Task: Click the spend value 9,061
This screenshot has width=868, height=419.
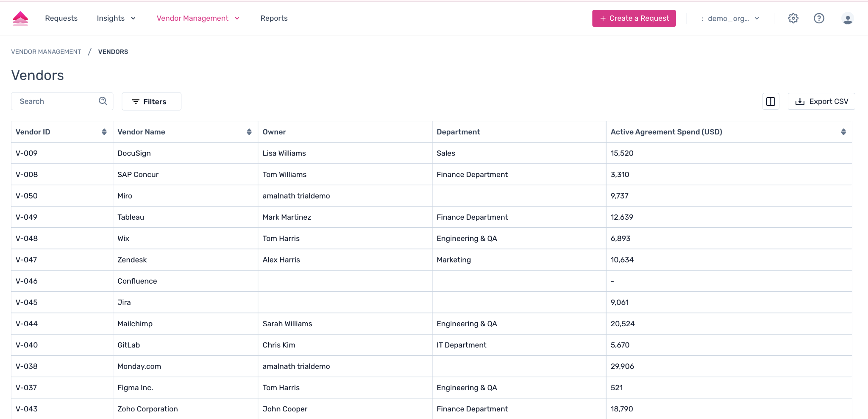Action: pos(620,302)
